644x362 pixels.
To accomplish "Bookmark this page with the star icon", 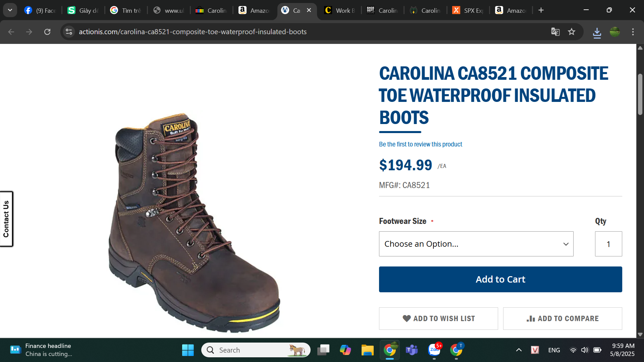I will tap(572, 32).
